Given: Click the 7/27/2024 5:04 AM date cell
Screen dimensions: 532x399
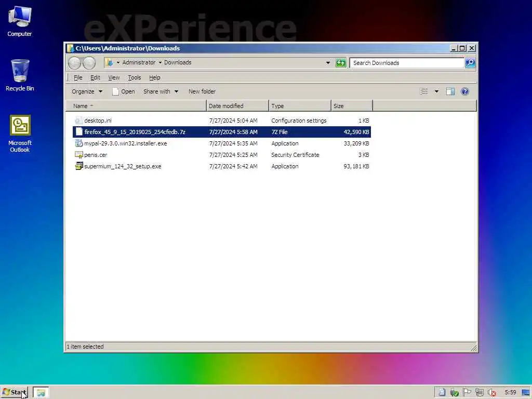Looking at the screenshot, I should (233, 121).
